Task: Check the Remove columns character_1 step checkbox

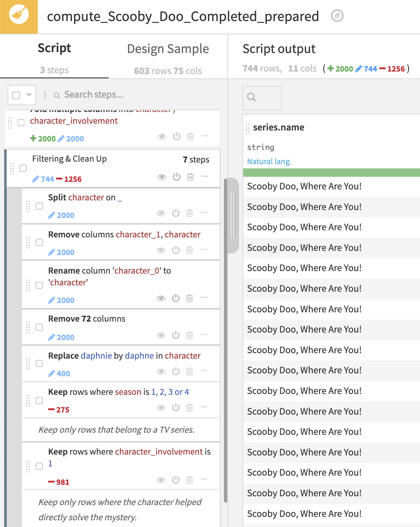Action: pyautogui.click(x=39, y=242)
